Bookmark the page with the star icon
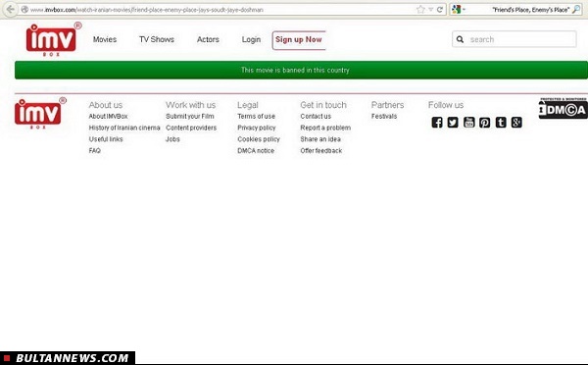Image resolution: width=588 pixels, height=365 pixels. point(420,10)
